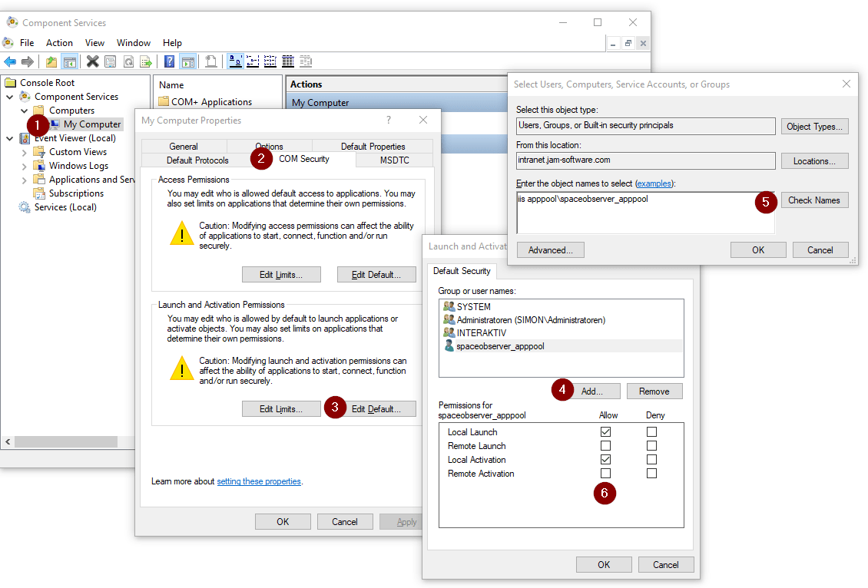Uncheck Allow for Local Launch permission

click(606, 431)
